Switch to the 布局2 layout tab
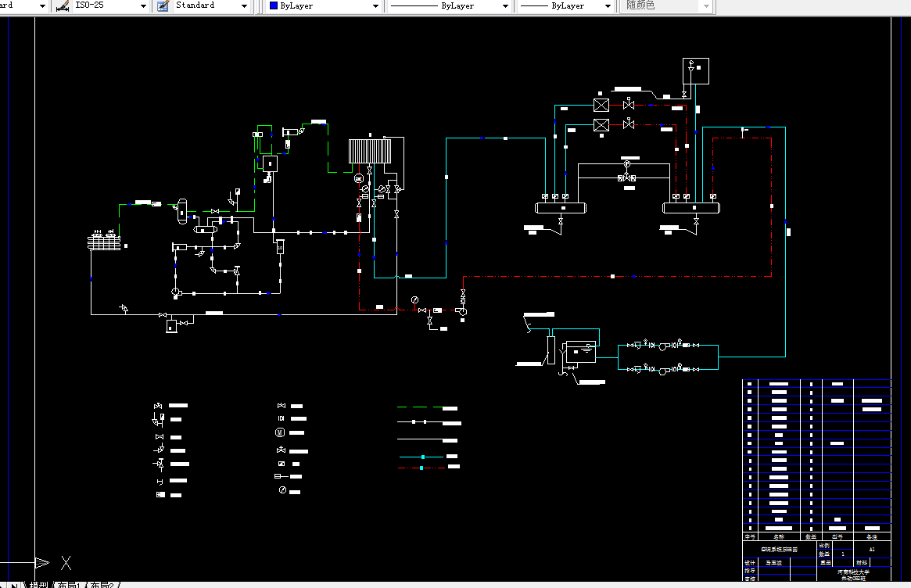911x588 pixels. tap(102, 585)
